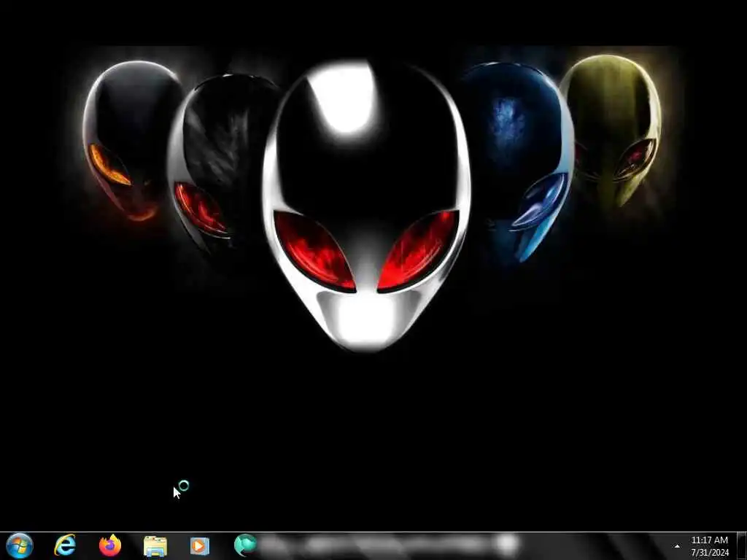Show hidden system tray icons arrow
Viewport: 747px width, 560px height.
point(677,546)
